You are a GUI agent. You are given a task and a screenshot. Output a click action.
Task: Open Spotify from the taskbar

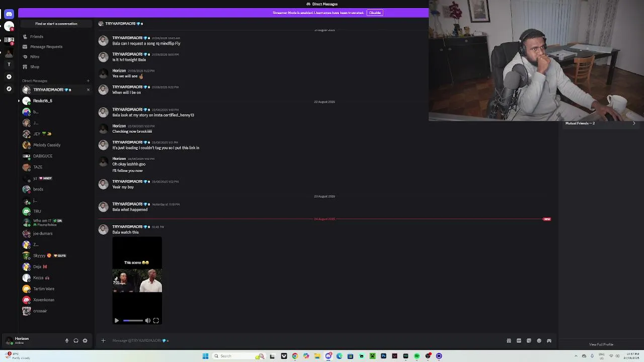click(417, 356)
